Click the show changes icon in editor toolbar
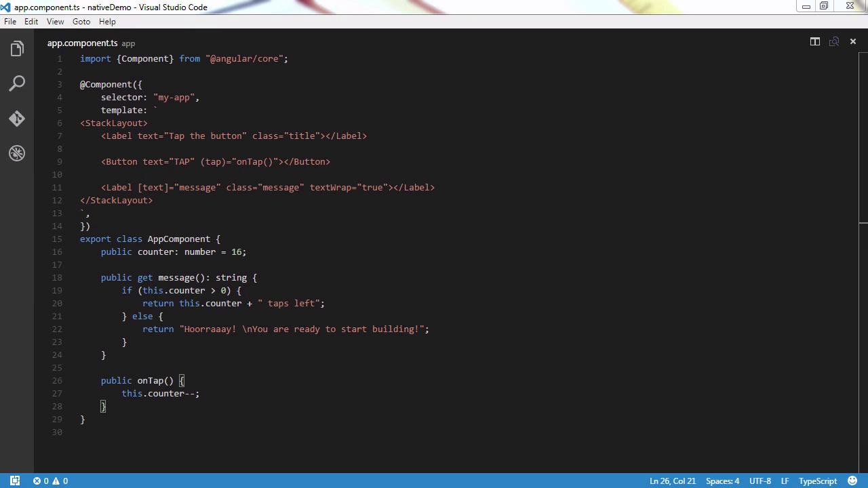 (x=834, y=42)
